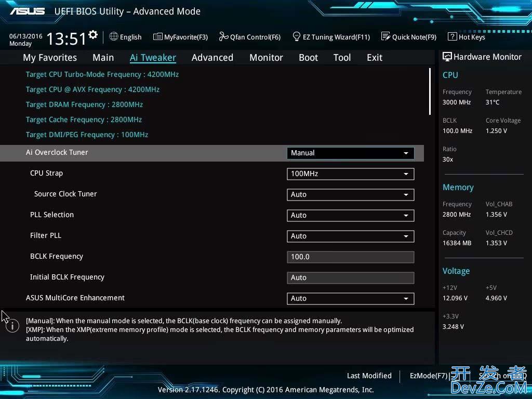
Task: Select the Filter PLL label
Action: 46,235
